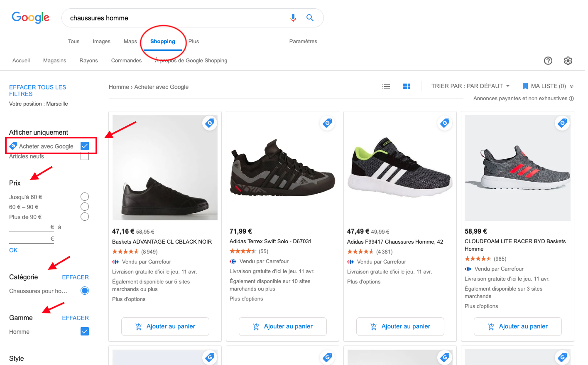The width and height of the screenshot is (588, 365).
Task: Switch to Tous search tab
Action: point(73,42)
